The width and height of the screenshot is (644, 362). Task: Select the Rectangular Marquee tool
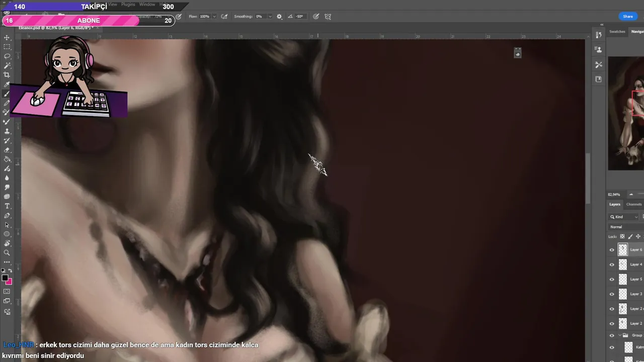(7, 47)
